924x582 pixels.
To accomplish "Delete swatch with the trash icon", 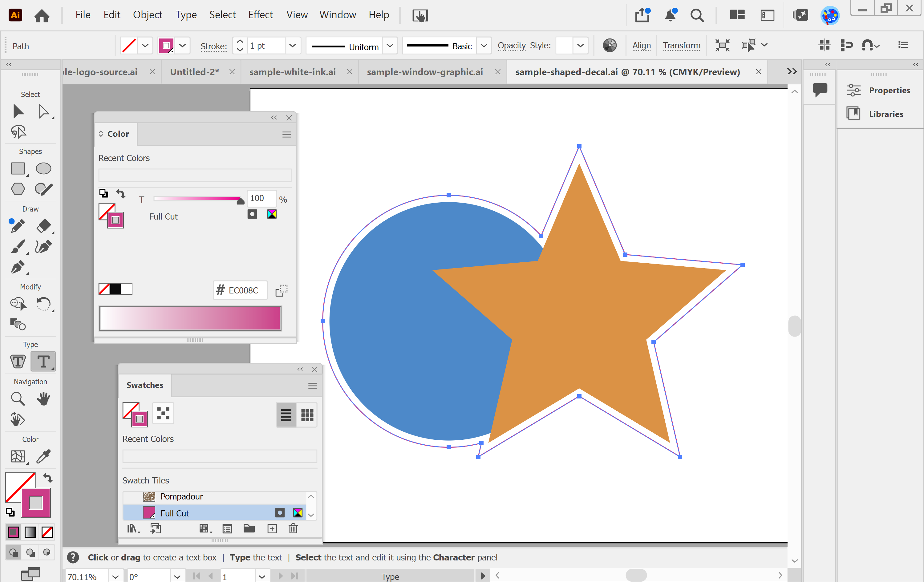I will point(293,528).
